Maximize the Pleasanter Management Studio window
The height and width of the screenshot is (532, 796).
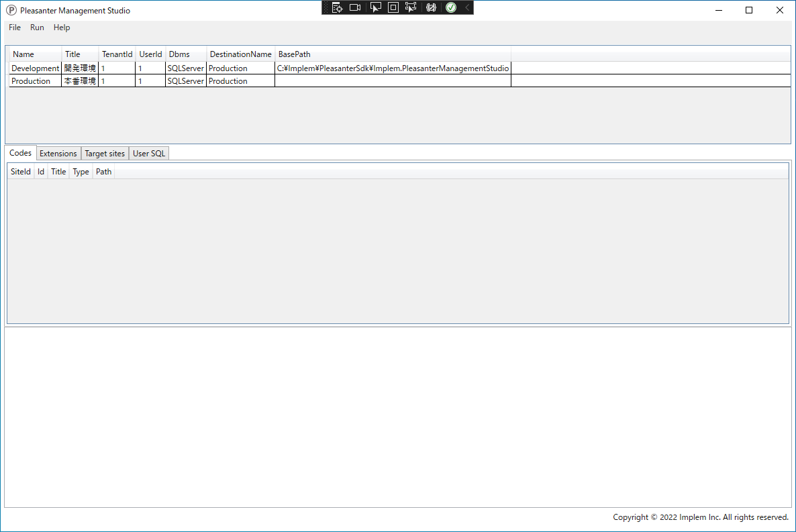(749, 10)
